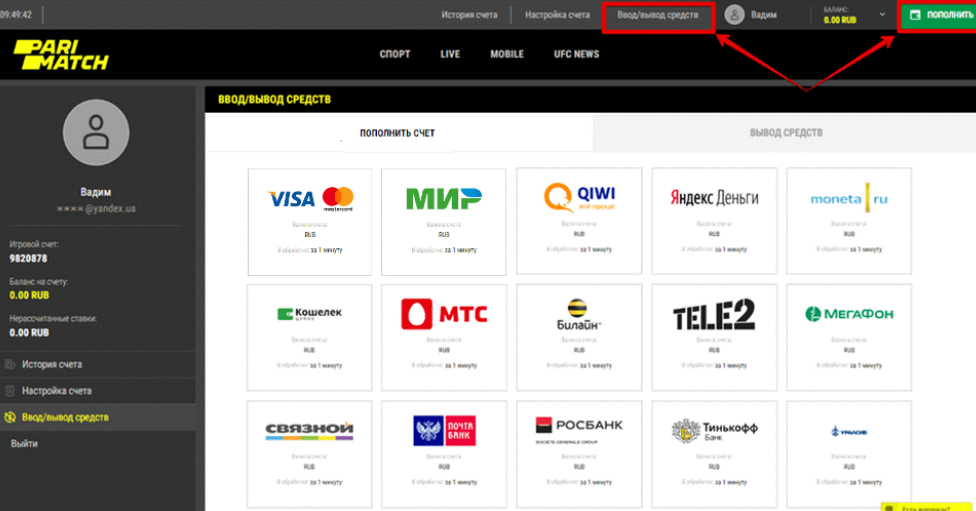Choose moneta.ru payment option

[849, 221]
